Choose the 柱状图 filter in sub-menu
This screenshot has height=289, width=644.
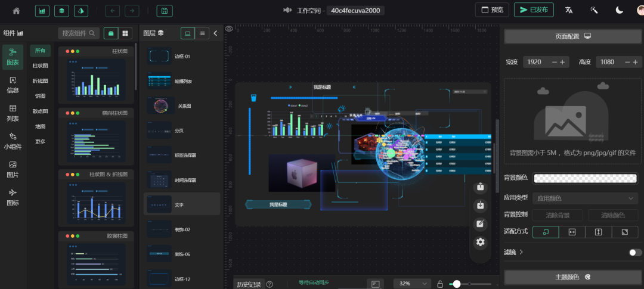tap(41, 66)
